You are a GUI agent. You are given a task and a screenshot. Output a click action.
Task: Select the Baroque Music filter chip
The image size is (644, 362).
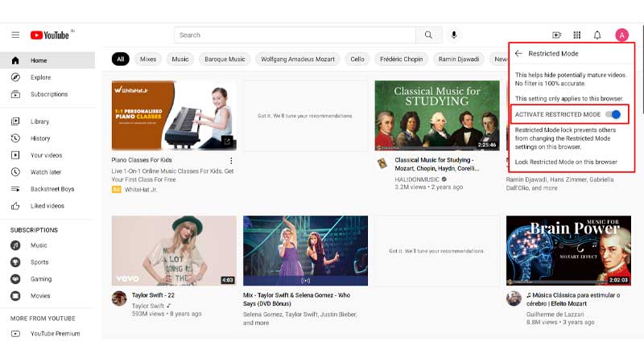pos(225,59)
